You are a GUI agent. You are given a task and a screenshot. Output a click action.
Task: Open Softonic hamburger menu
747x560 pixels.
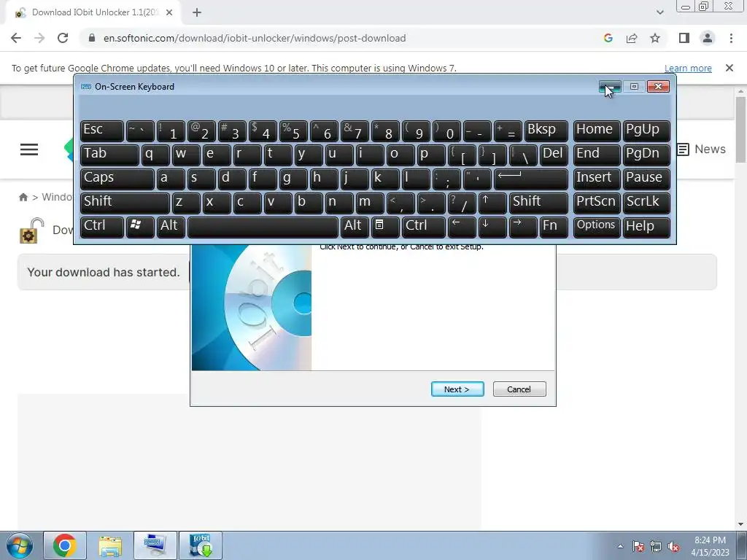(29, 149)
